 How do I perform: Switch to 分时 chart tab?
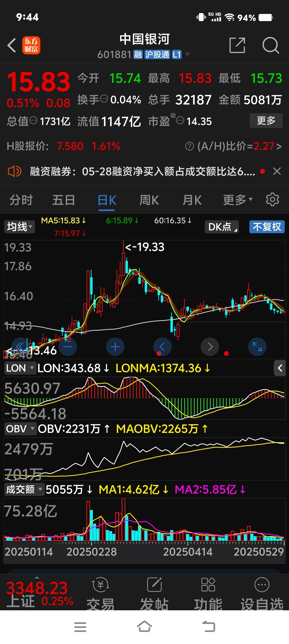tap(21, 200)
